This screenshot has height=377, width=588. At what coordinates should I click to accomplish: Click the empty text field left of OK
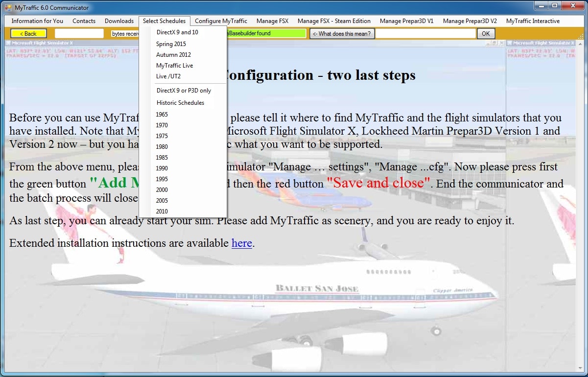pyautogui.click(x=425, y=34)
